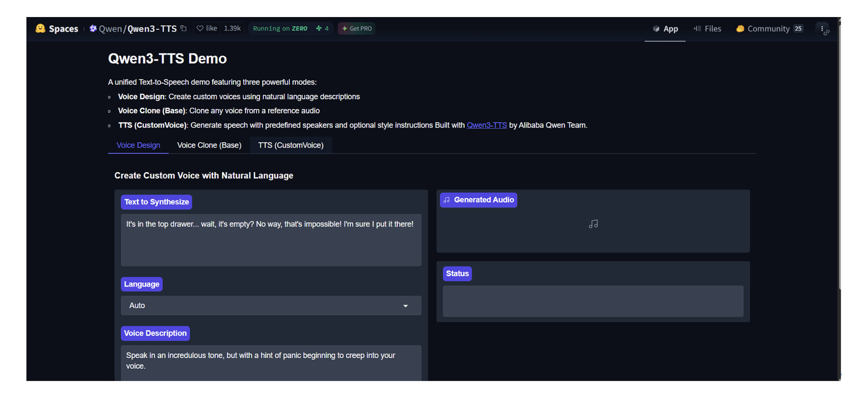This screenshot has height=400, width=868.
Task: Open the Qwen3-TTS hyperlink in the description
Action: [x=487, y=125]
